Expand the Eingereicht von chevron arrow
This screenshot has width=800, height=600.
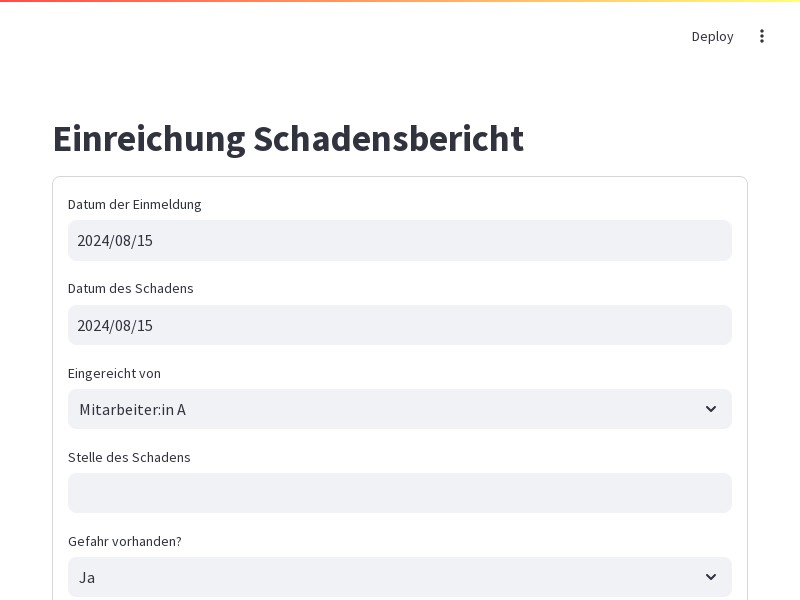point(711,409)
